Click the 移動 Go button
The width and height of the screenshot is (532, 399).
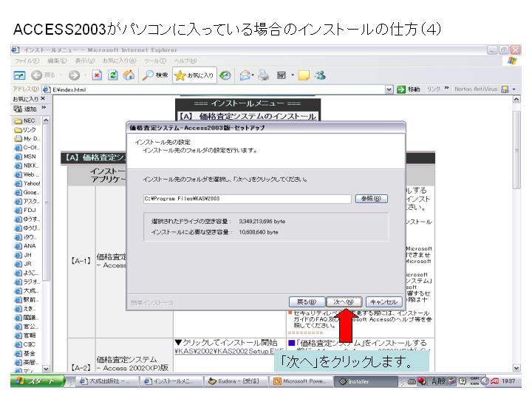(x=409, y=89)
